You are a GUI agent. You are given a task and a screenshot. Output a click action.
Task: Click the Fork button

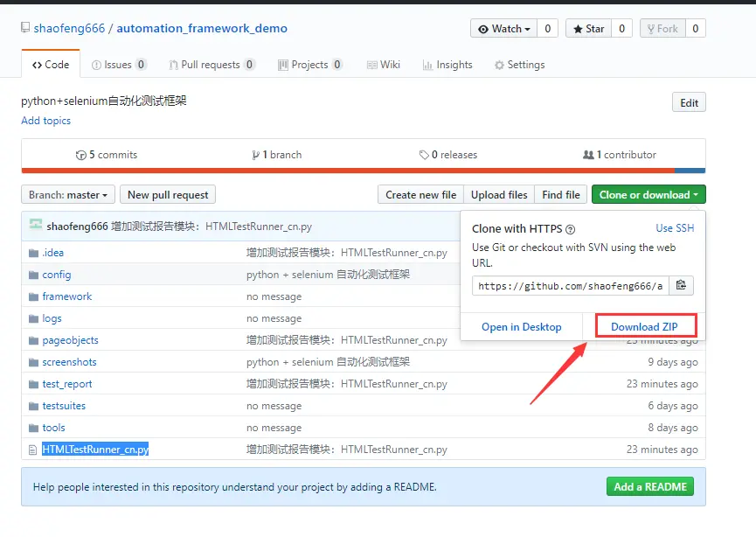pos(662,29)
